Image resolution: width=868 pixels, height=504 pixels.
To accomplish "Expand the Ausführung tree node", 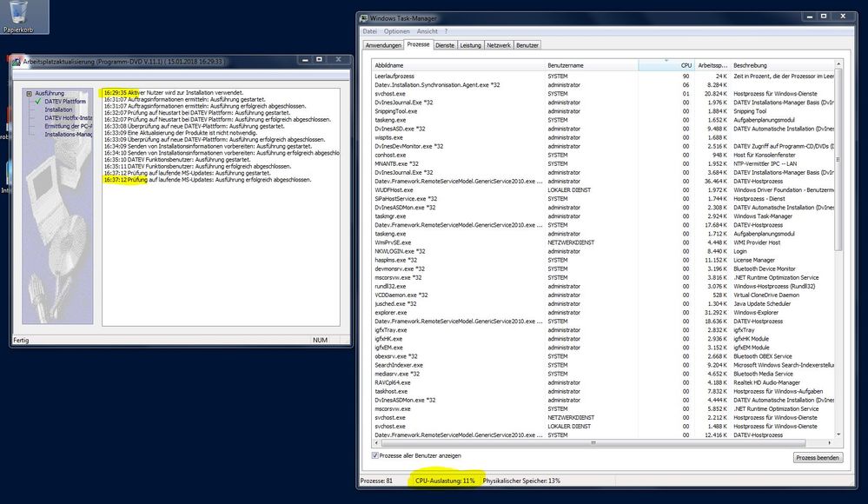I will pyautogui.click(x=29, y=94).
